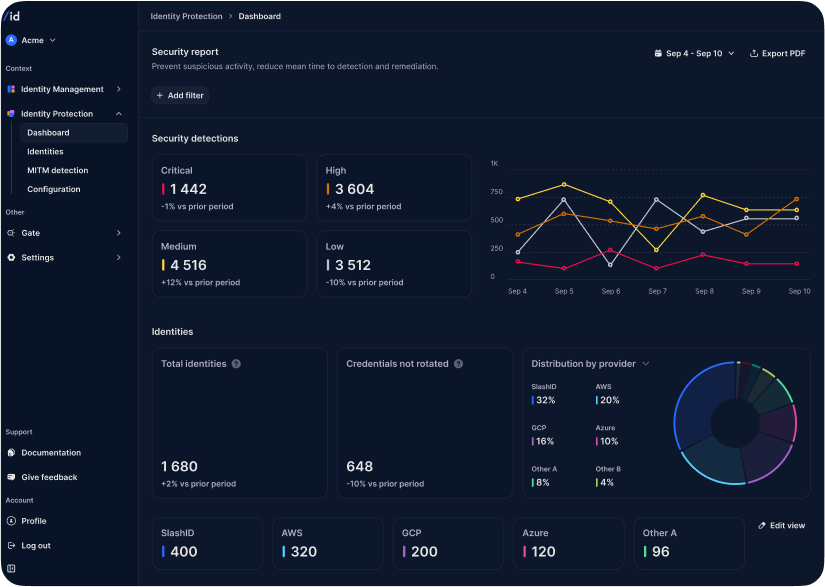Open Identities sidebar item
The width and height of the screenshot is (825, 587).
pos(45,151)
